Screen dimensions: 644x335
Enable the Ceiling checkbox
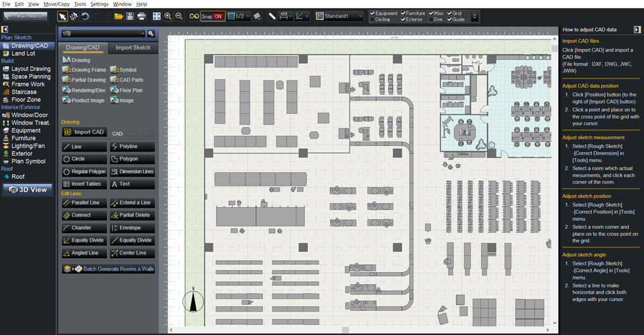(x=372, y=19)
